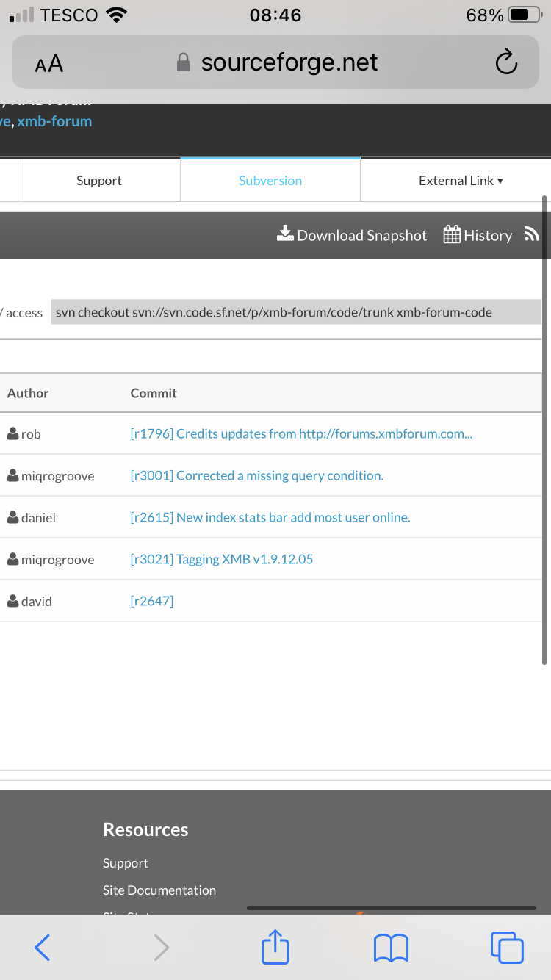Click the Download Snapshot icon
551x980 pixels.
coord(285,234)
